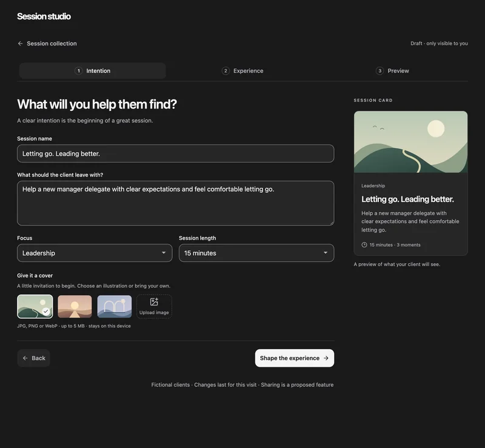Go back to Session collection

[x=47, y=44]
